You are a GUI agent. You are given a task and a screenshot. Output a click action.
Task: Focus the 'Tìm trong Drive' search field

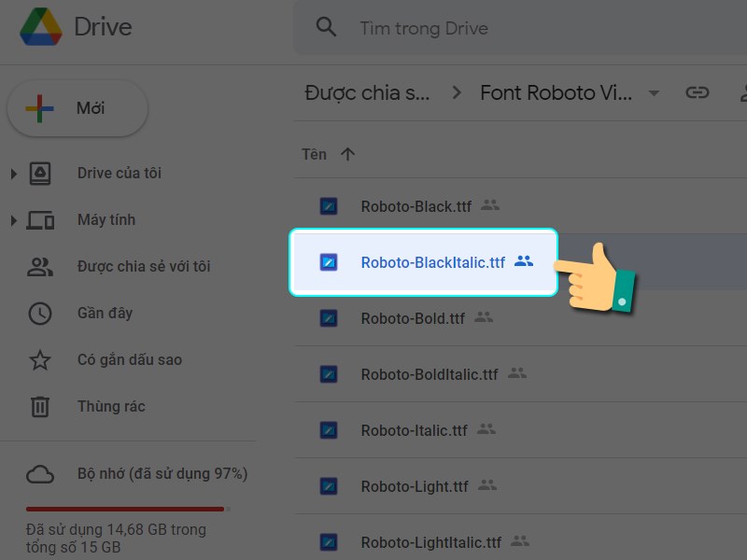coord(520,28)
